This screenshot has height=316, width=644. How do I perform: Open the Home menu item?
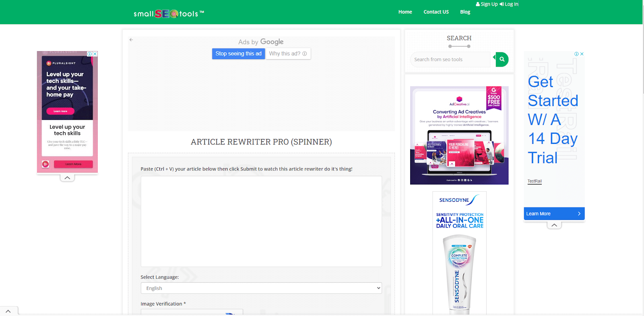tap(405, 12)
